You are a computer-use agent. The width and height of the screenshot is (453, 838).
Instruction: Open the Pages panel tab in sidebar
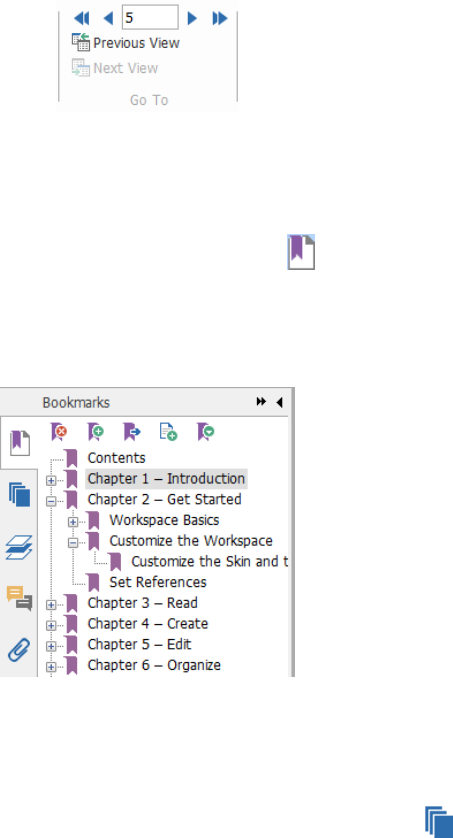click(19, 494)
